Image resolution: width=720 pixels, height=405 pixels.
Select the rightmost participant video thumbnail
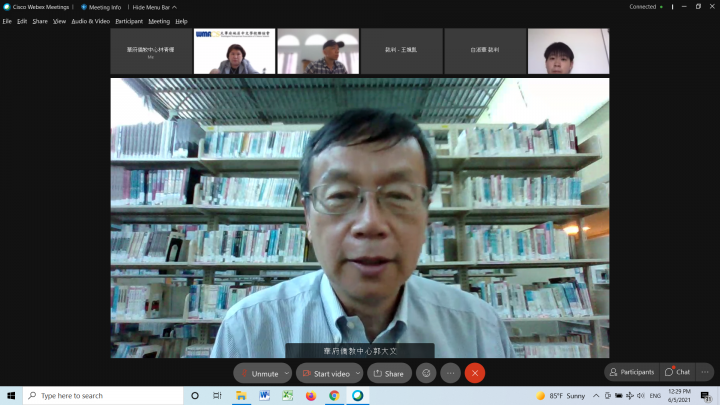click(568, 51)
